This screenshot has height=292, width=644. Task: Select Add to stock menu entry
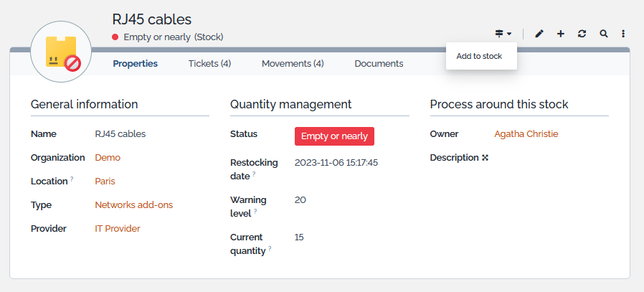[x=479, y=56]
